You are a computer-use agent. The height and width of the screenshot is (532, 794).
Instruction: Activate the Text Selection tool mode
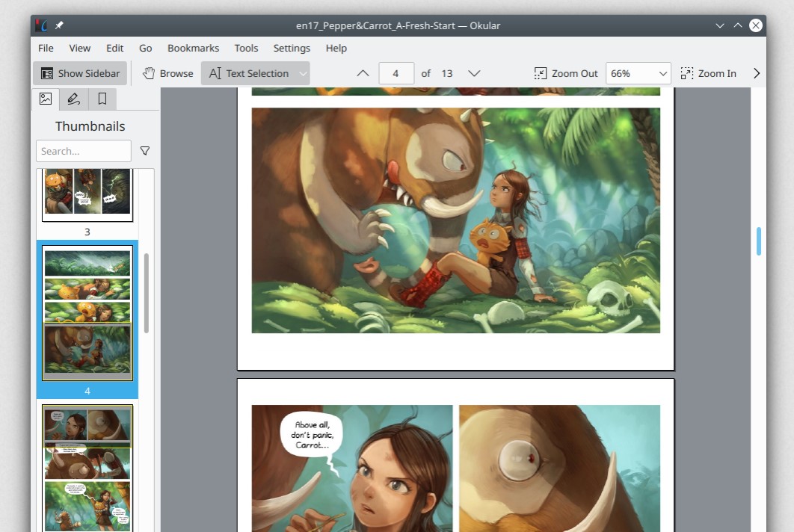(x=249, y=73)
